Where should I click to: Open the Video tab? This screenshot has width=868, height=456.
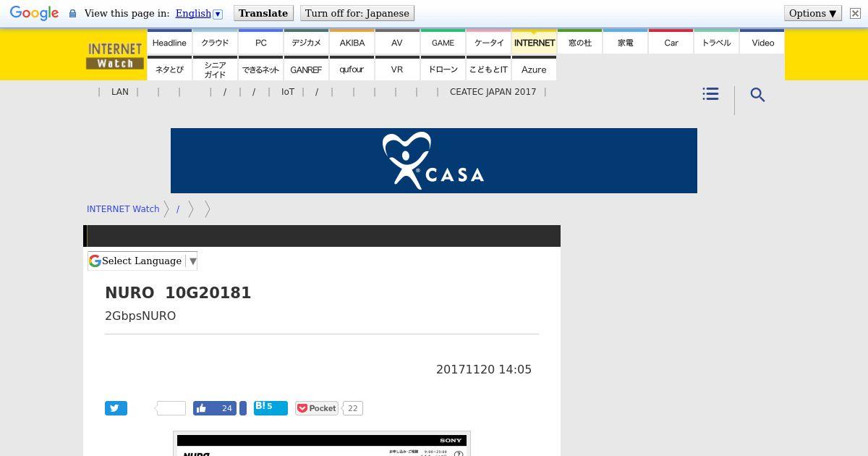pyautogui.click(x=762, y=42)
